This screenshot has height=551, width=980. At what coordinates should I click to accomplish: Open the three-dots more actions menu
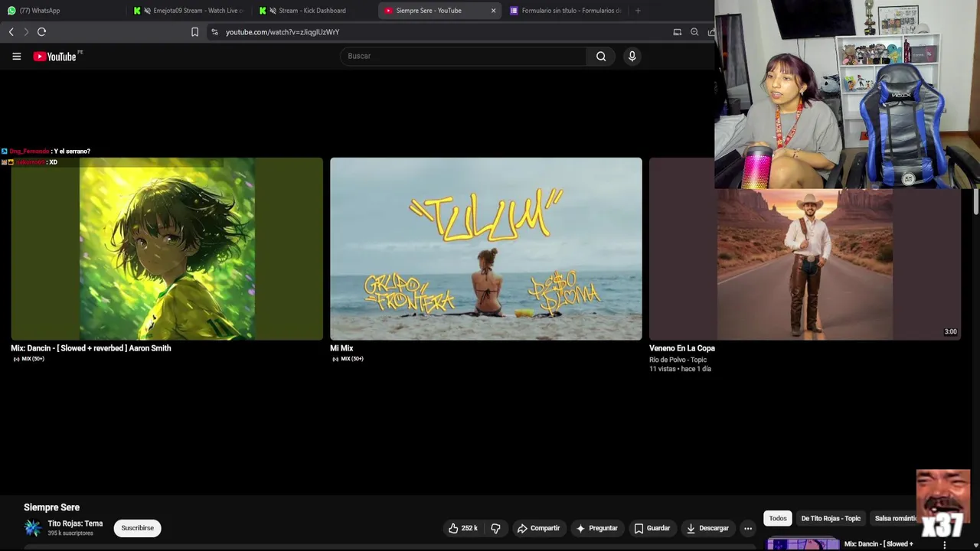pos(748,528)
